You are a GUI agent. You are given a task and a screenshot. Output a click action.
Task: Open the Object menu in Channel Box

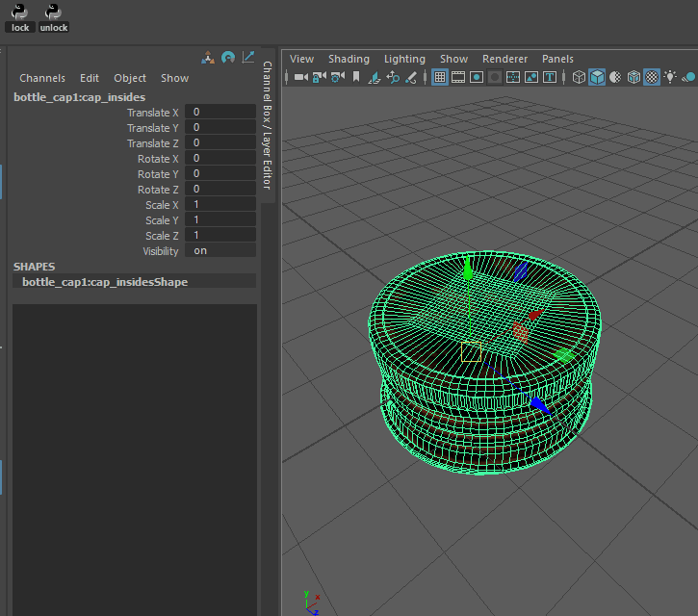pos(130,78)
